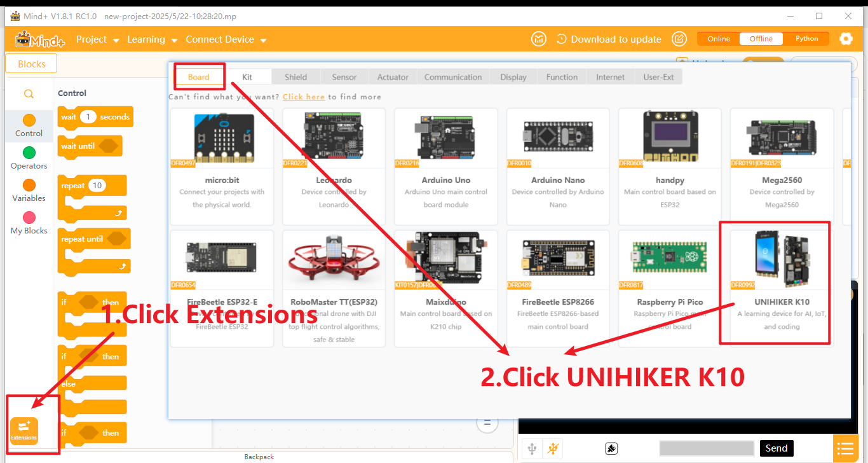Choose the RoboMaster TT(ESP32) drone card
The image size is (868, 463).
coord(334,289)
